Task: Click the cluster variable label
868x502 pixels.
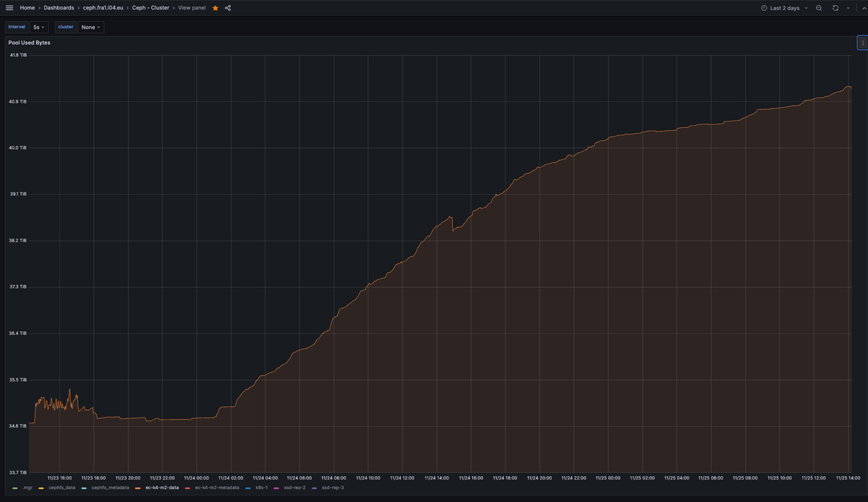Action: (66, 27)
